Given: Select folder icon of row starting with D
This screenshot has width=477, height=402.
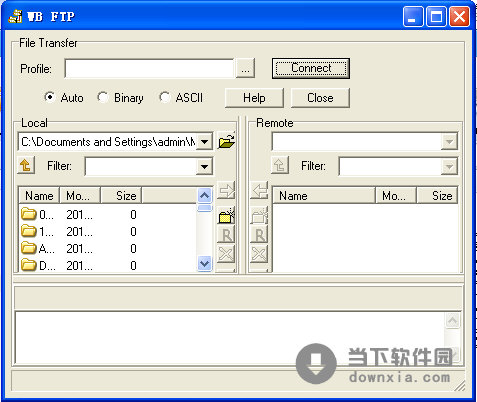Looking at the screenshot, I should [x=28, y=265].
